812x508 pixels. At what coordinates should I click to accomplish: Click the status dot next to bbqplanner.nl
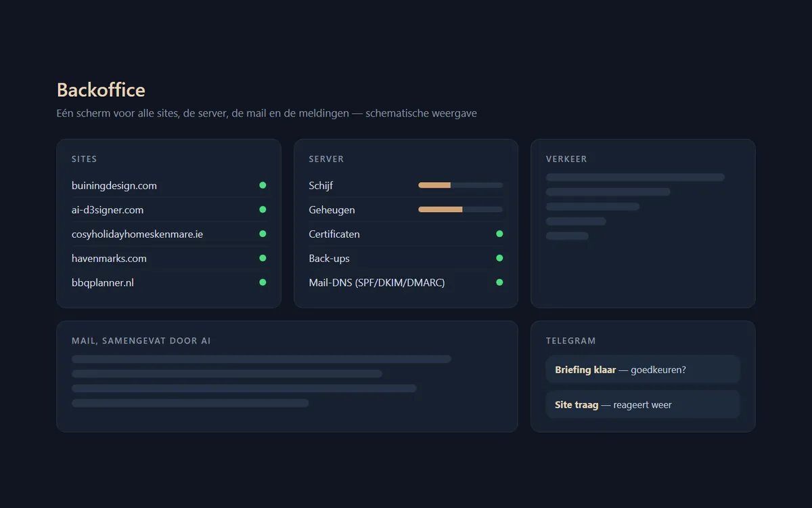[263, 282]
